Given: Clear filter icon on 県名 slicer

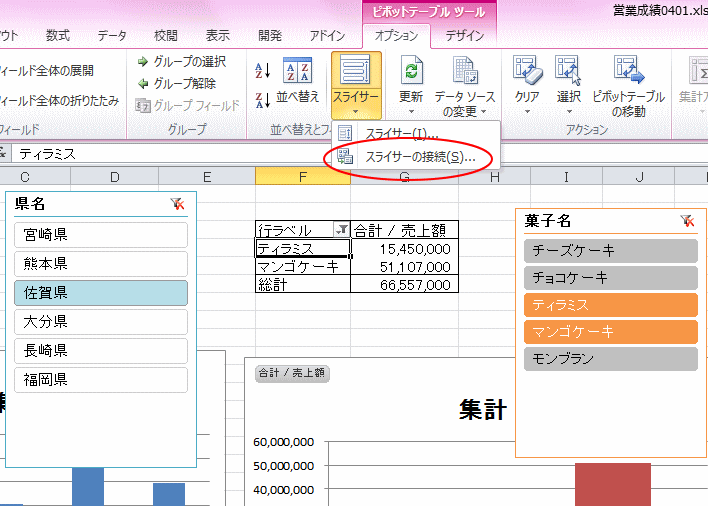Looking at the screenshot, I should tap(178, 204).
